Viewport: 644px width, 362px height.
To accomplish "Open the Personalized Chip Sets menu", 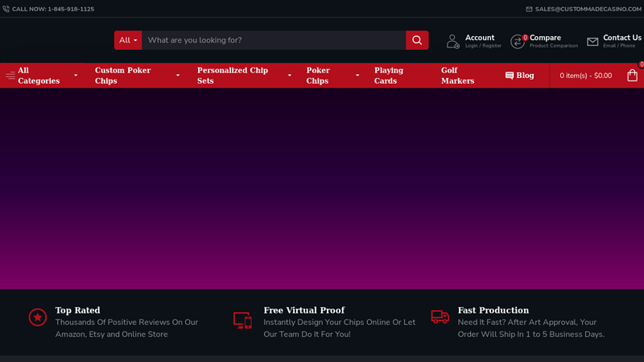I will (x=233, y=76).
